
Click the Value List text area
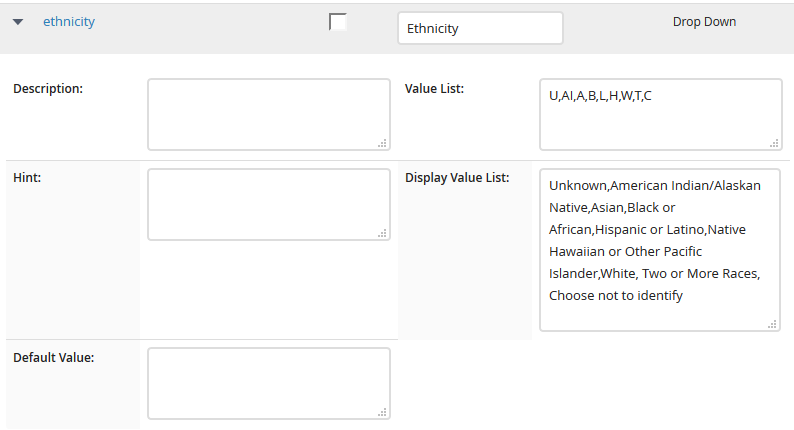[x=661, y=114]
